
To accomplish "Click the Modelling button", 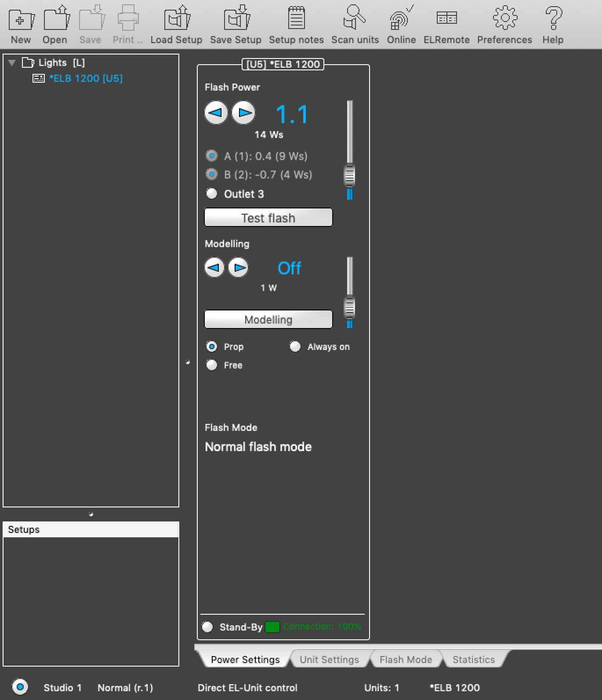I will tap(268, 319).
